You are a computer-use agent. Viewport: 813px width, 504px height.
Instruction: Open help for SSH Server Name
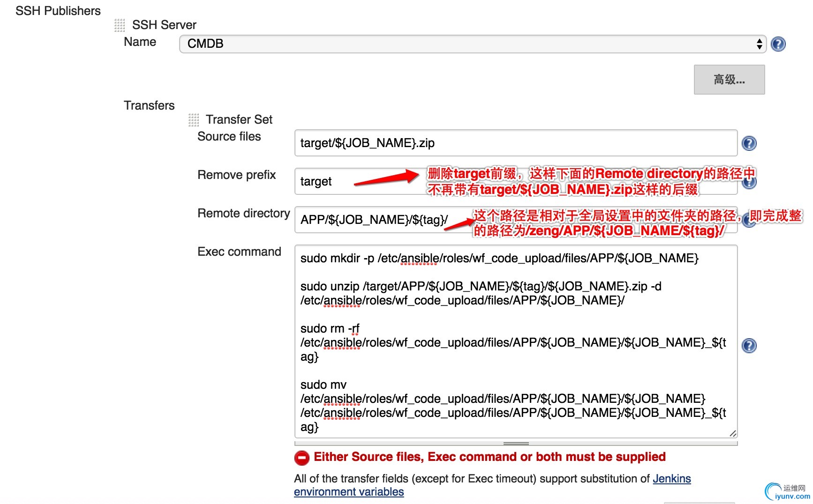pyautogui.click(x=778, y=44)
